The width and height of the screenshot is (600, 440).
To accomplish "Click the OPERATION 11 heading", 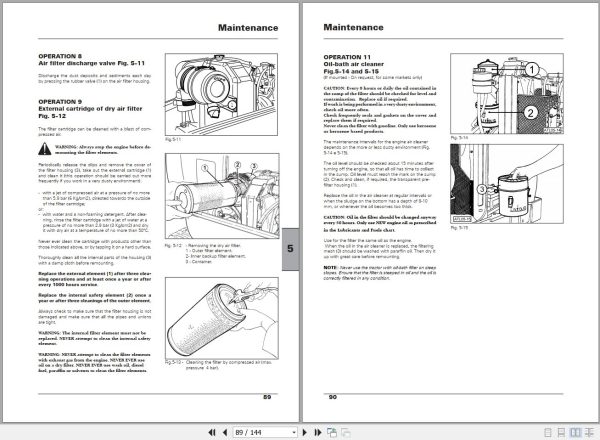I will click(x=347, y=57).
